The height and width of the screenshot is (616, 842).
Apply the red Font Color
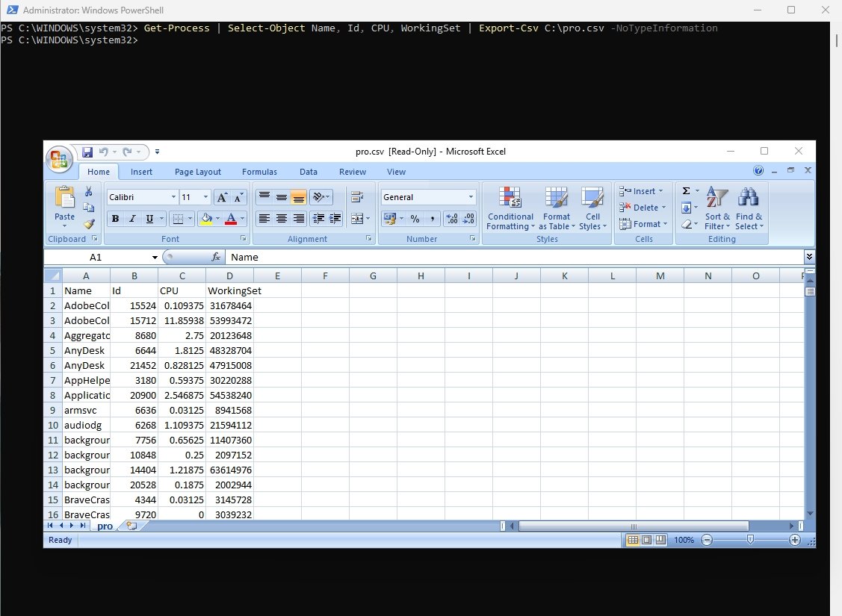pyautogui.click(x=231, y=218)
